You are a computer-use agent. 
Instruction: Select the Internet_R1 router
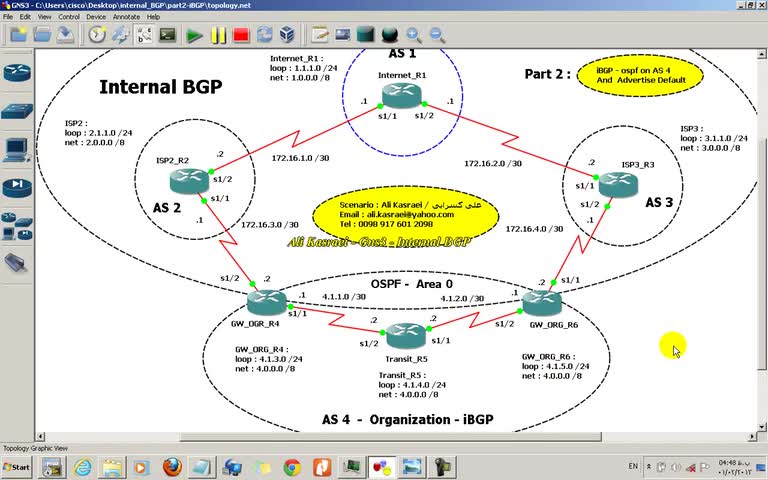402,95
